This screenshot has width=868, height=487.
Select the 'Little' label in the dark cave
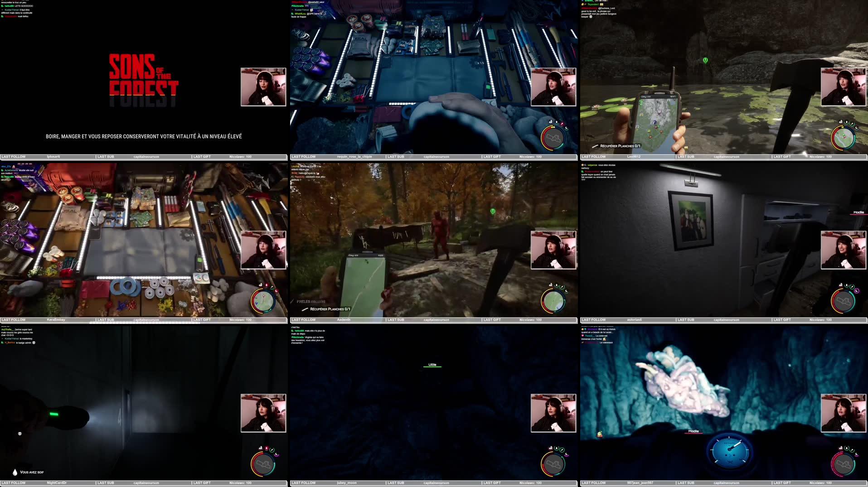(432, 364)
